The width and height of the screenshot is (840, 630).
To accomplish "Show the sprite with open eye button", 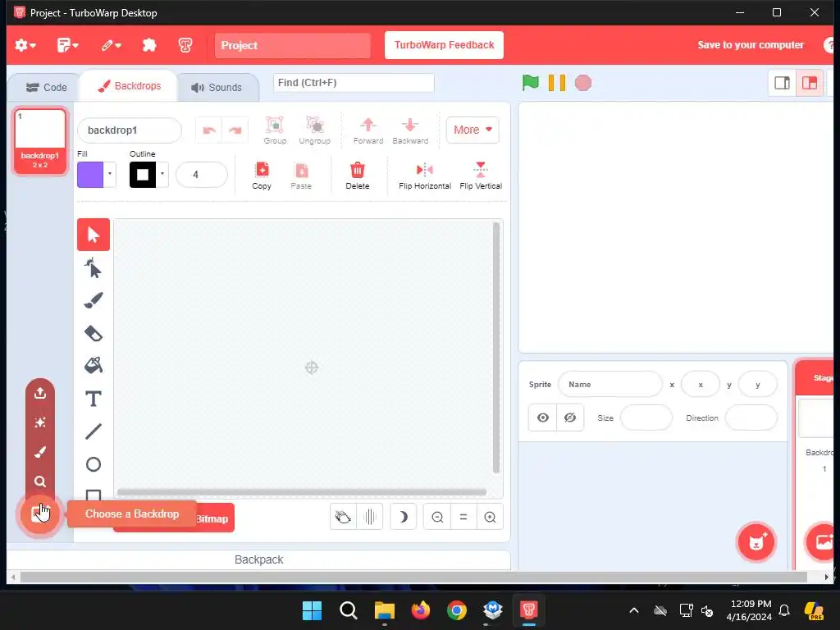I will 543,418.
